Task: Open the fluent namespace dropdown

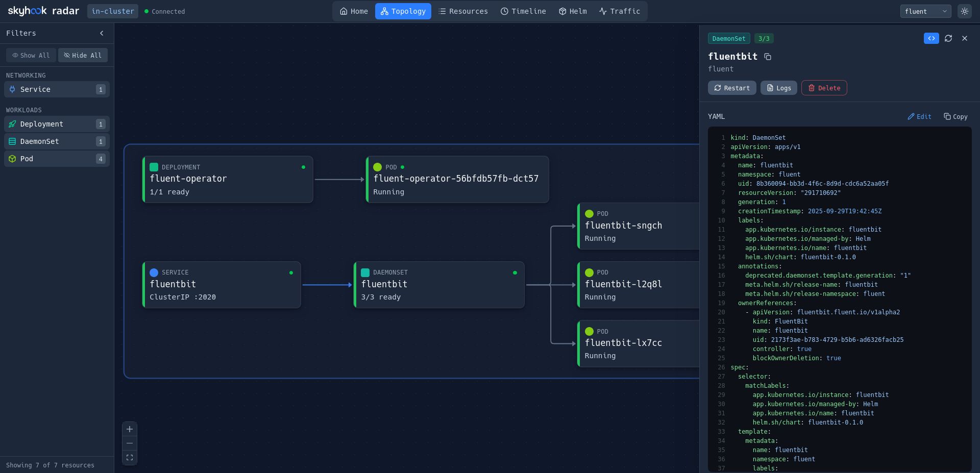Action: pyautogui.click(x=925, y=11)
